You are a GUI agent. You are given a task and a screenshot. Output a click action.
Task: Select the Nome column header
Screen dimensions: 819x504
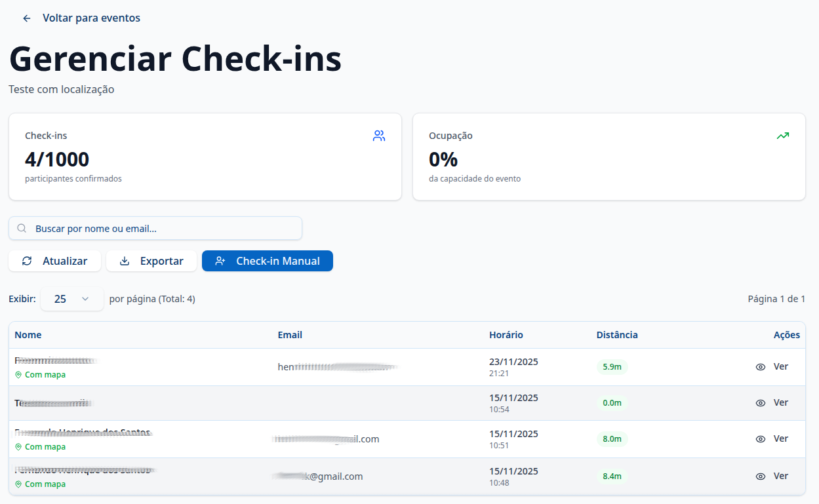pos(28,335)
